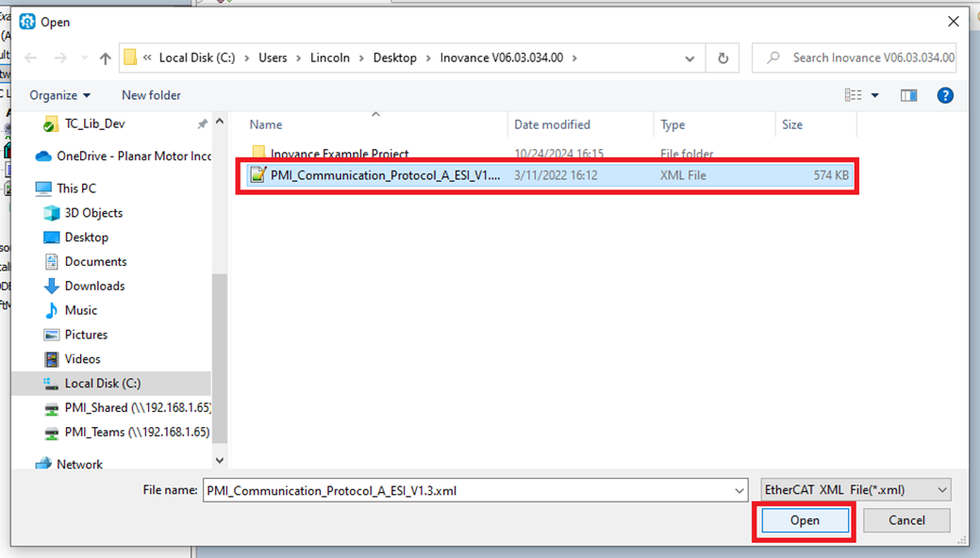This screenshot has width=980, height=558.
Task: Open the view options dropdown arrow
Action: 875,95
